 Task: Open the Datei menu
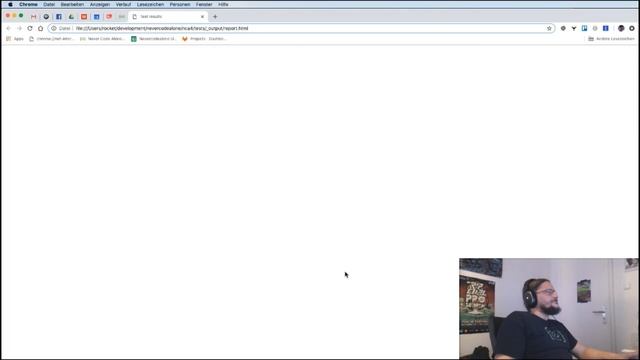point(49,4)
